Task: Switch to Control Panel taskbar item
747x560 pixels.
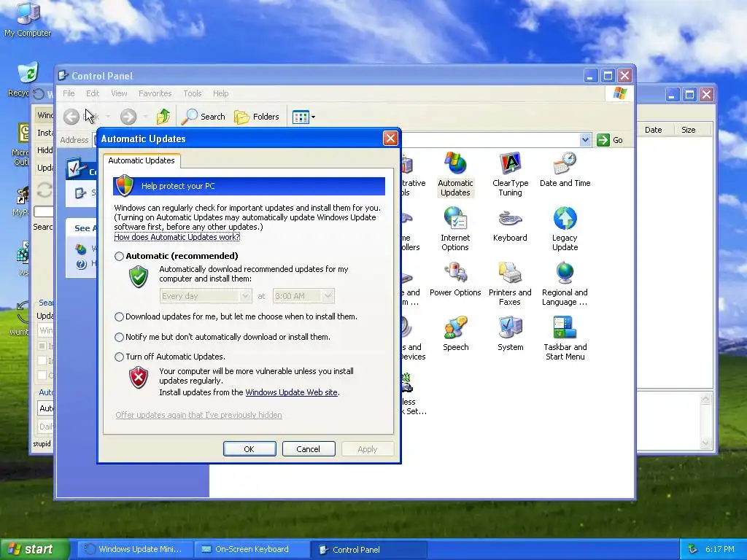Action: click(x=368, y=550)
